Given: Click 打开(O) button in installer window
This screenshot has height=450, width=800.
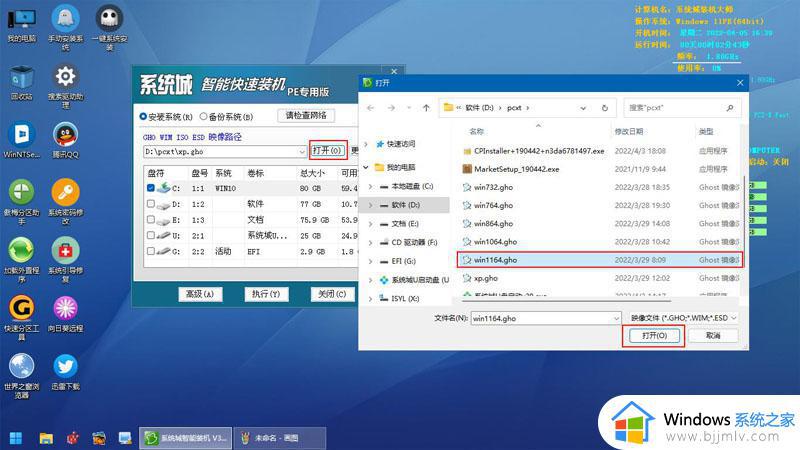Looking at the screenshot, I should point(328,150).
